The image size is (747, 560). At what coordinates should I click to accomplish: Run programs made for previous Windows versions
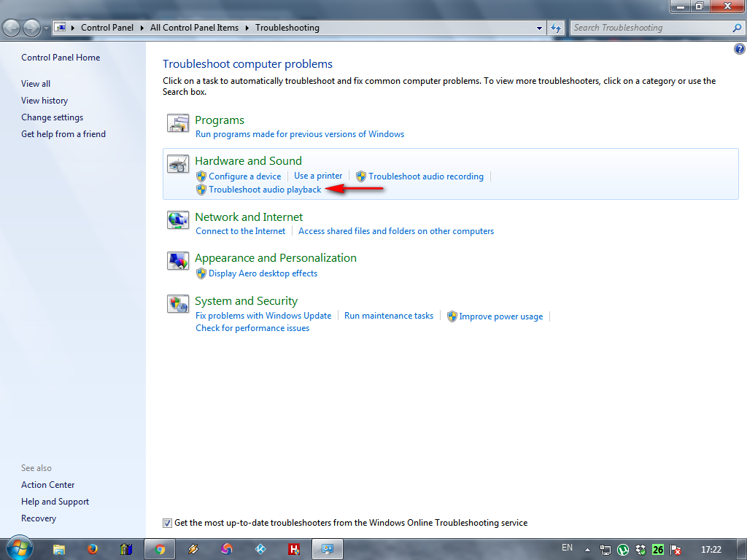(x=300, y=134)
